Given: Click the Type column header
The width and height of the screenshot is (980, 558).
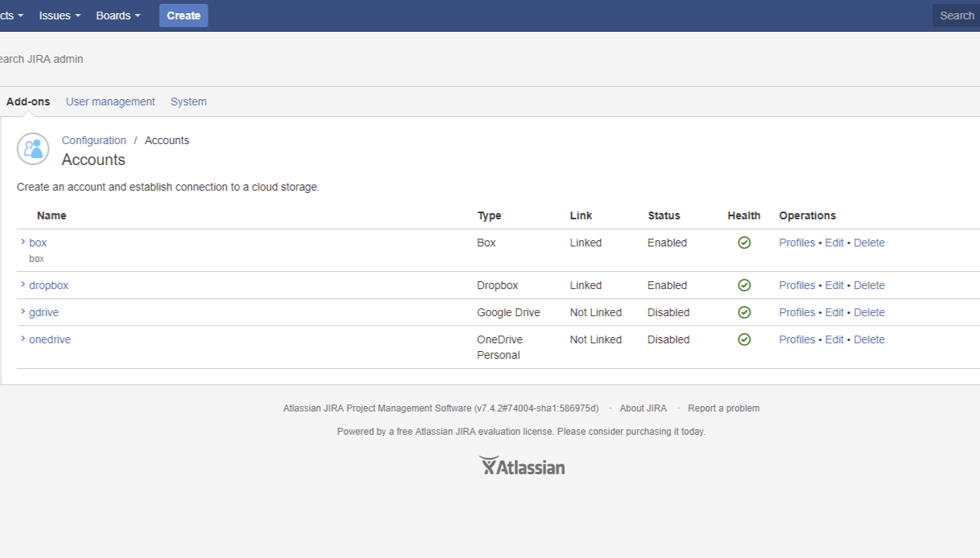Looking at the screenshot, I should click(490, 215).
